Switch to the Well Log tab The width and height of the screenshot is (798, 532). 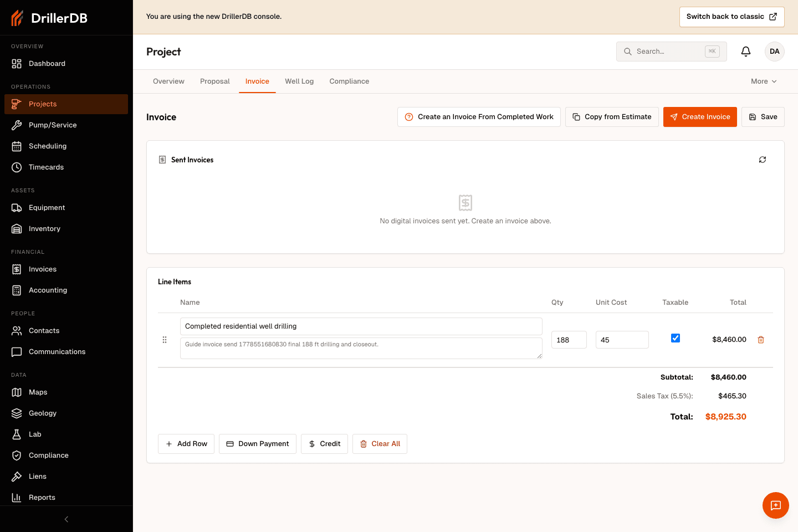[299, 81]
